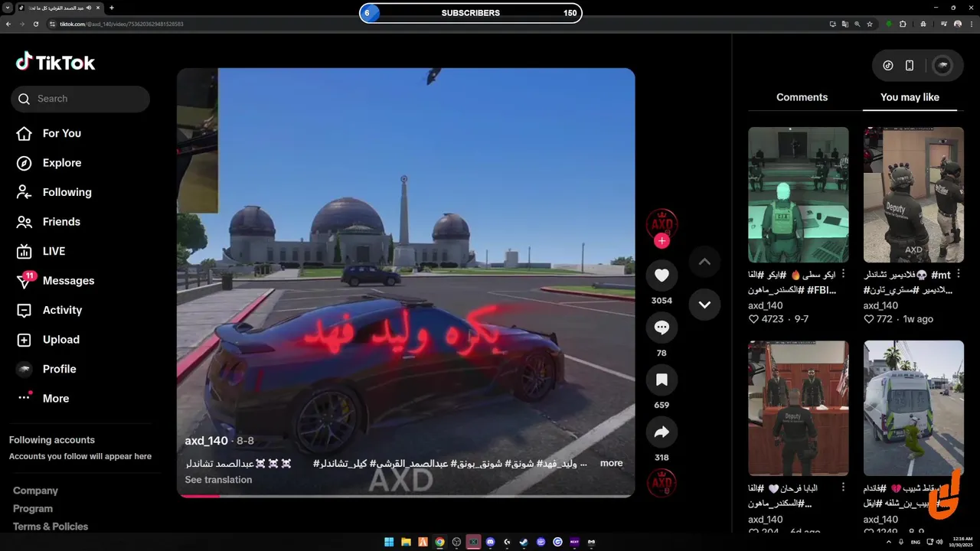Follow axd_140 with red plus button

pyautogui.click(x=661, y=241)
